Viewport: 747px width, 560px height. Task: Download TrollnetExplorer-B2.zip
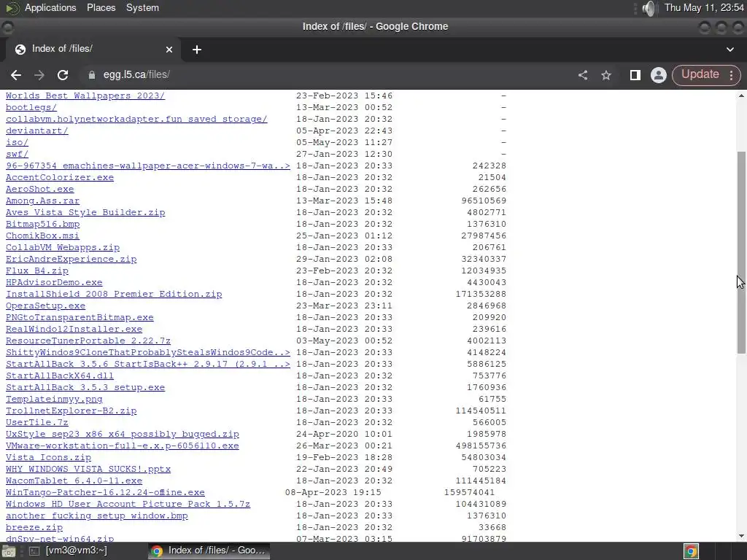(71, 411)
